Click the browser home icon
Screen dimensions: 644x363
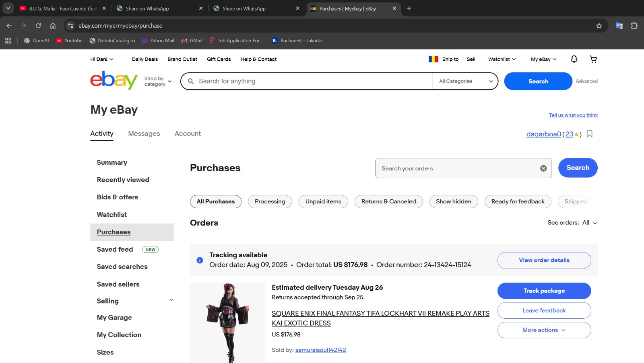[53, 26]
